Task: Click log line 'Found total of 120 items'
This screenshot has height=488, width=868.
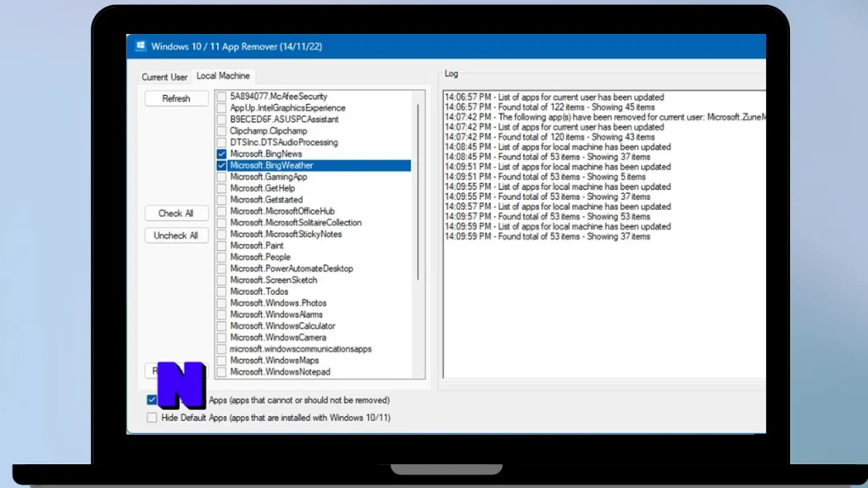Action: pos(549,137)
